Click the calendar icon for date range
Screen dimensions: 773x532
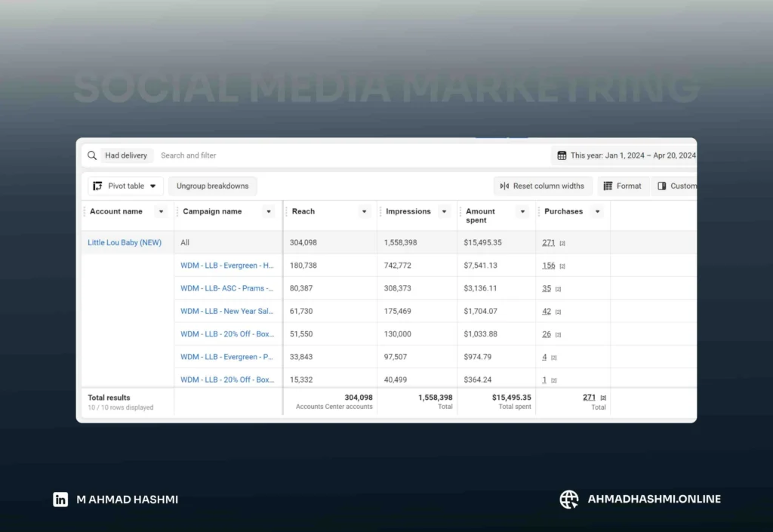(x=562, y=155)
